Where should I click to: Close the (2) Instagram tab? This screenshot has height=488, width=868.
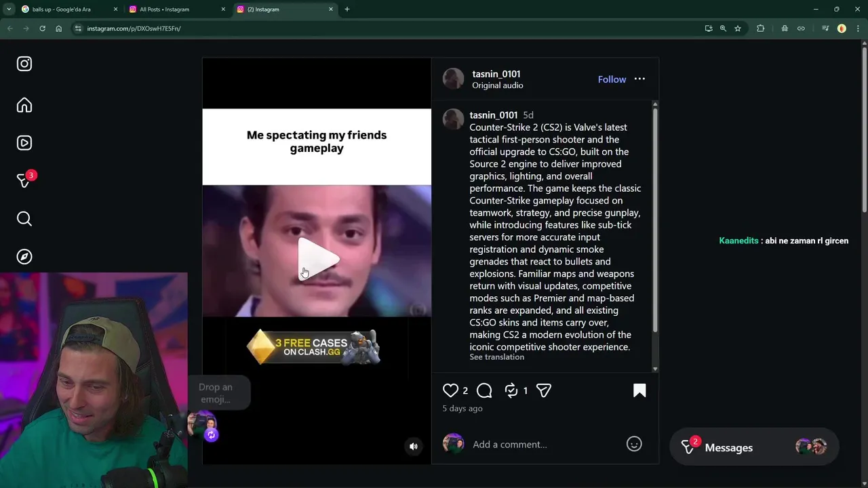[x=331, y=9]
